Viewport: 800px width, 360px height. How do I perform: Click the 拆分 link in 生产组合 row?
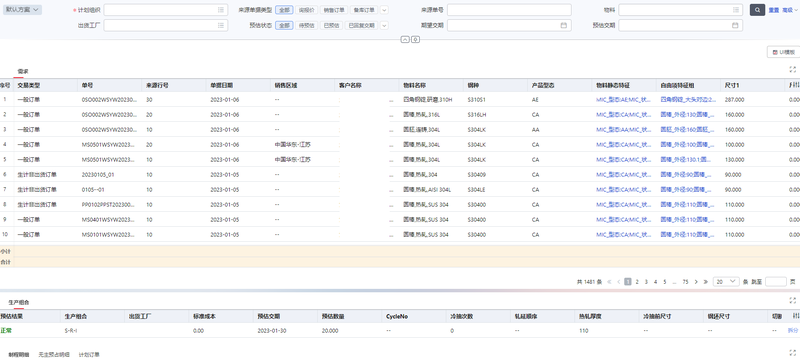(x=792, y=330)
